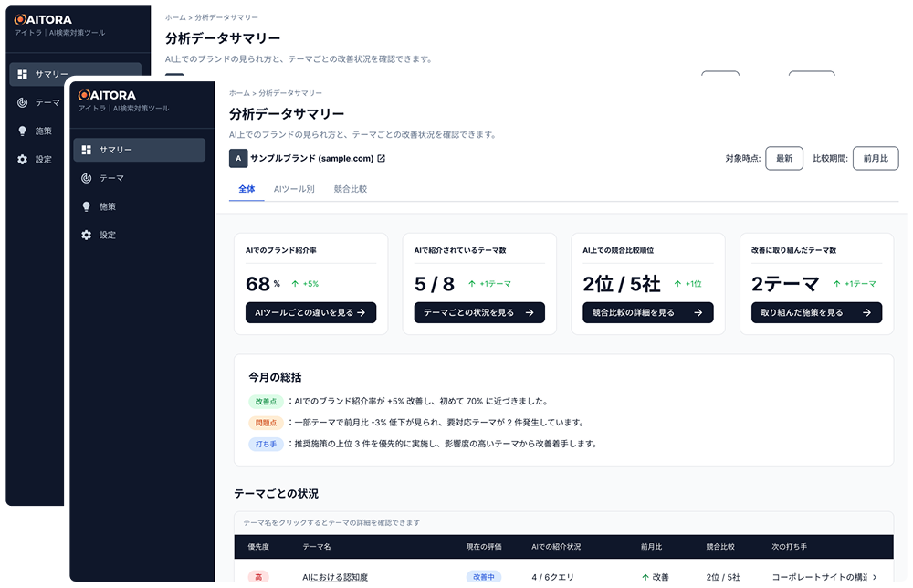Click the 改善中 status badge
913x588 pixels.
tap(484, 577)
